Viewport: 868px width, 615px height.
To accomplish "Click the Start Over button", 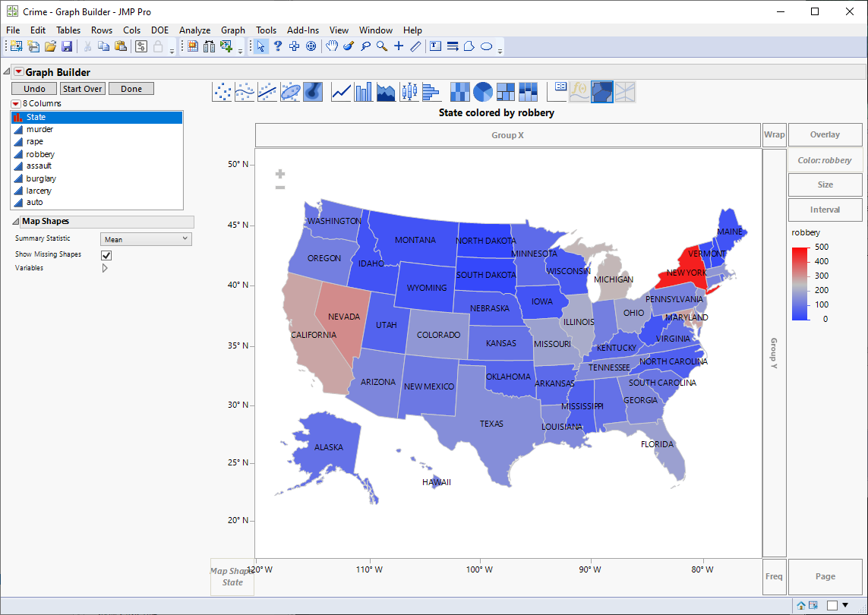I will click(82, 88).
